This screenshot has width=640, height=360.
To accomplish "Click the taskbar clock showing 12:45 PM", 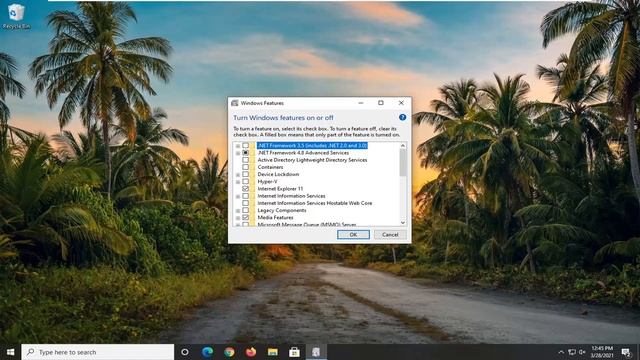I will pos(602,352).
